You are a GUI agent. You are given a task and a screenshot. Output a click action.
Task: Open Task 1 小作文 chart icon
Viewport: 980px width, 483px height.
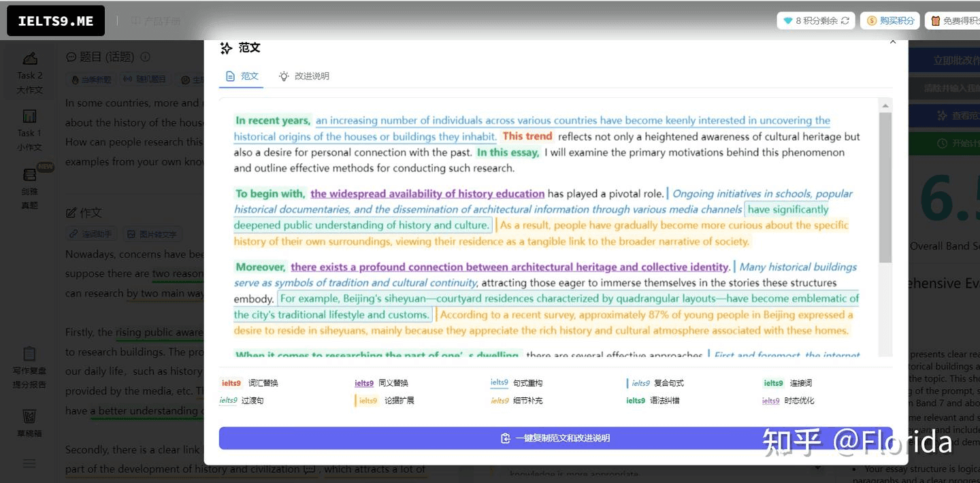tap(30, 116)
